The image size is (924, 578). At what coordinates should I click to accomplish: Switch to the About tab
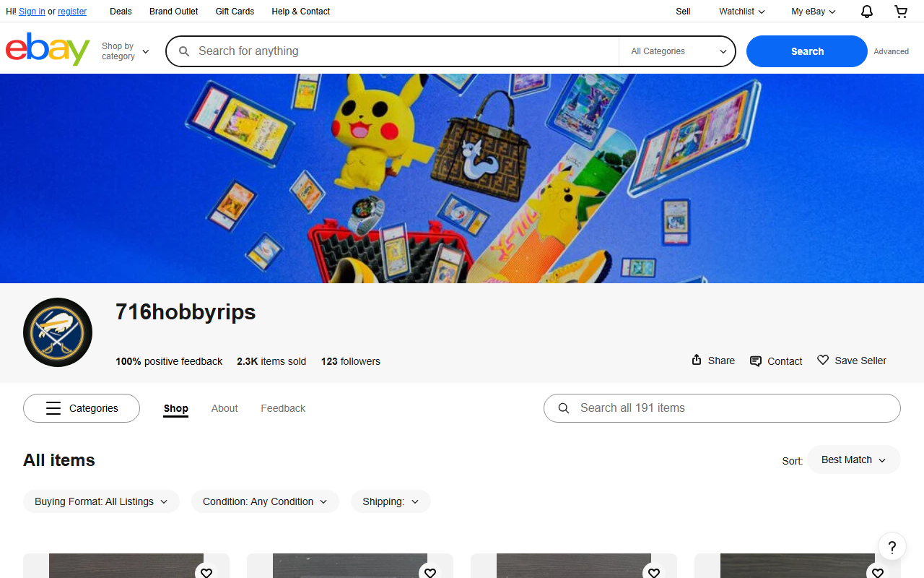225,408
